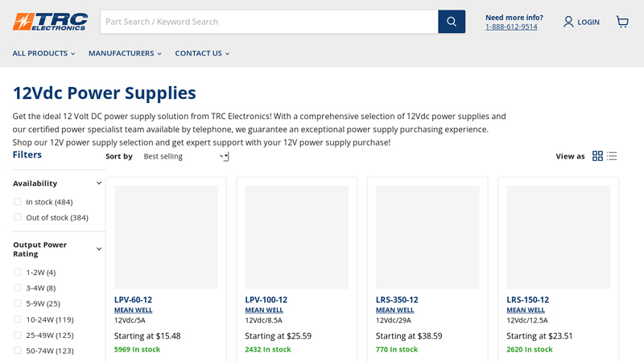Screen dimensions: 644x362
Task: Switch to grid view
Action: (x=597, y=156)
